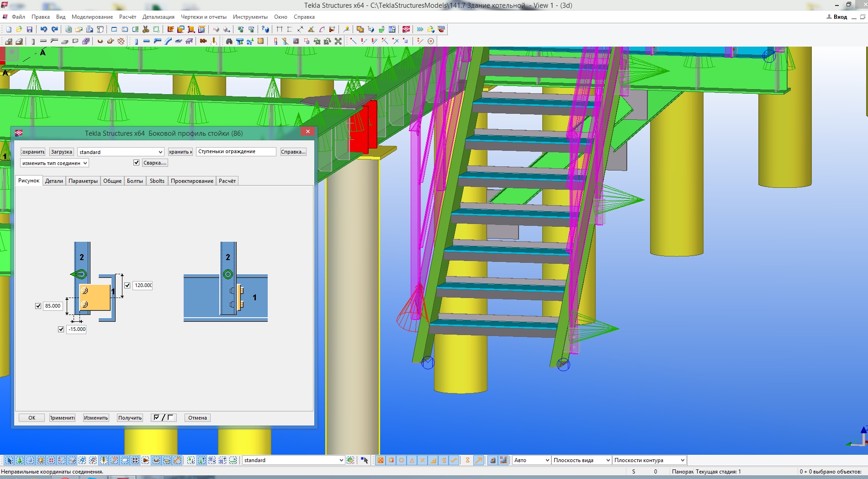Click the Save model icon in toolbar
Screen dimensions: 868x479
tap(30, 29)
